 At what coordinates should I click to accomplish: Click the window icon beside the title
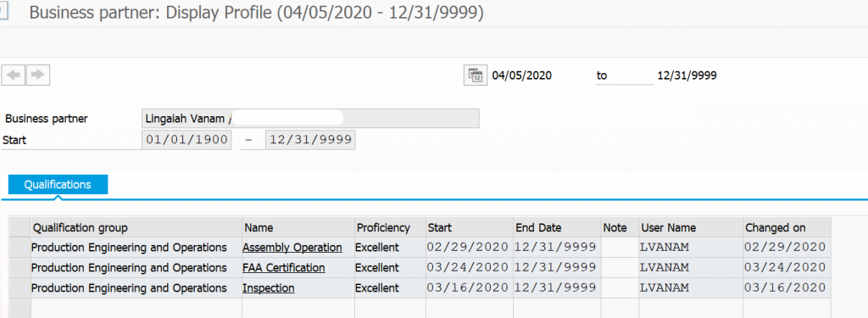tap(4, 12)
